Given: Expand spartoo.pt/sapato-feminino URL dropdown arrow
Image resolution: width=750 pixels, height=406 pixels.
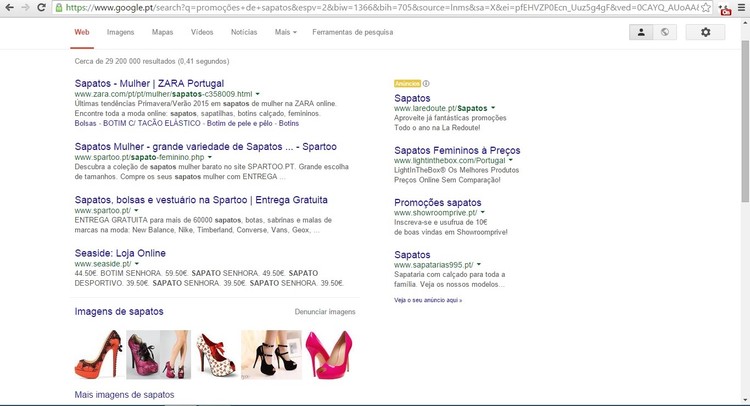Looking at the screenshot, I should tap(210, 157).
